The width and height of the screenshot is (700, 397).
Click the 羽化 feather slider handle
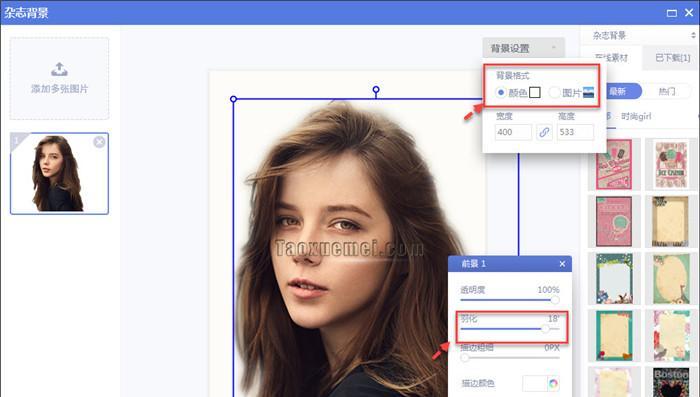545,329
